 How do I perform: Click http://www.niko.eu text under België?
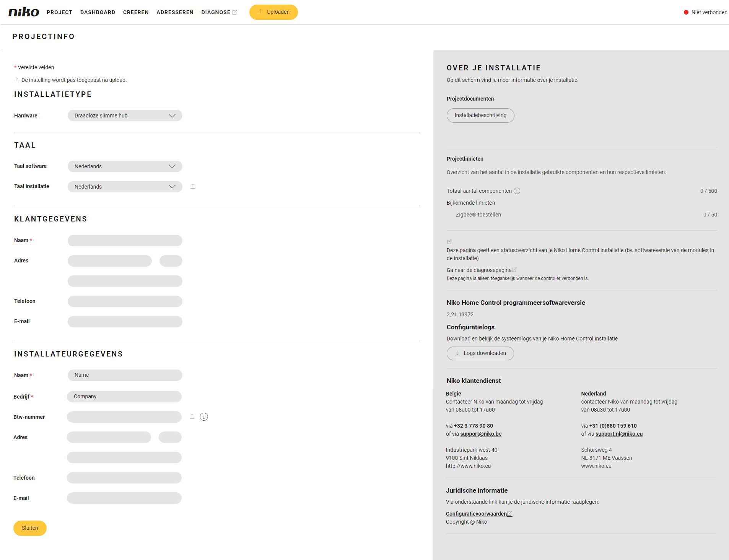(468, 466)
